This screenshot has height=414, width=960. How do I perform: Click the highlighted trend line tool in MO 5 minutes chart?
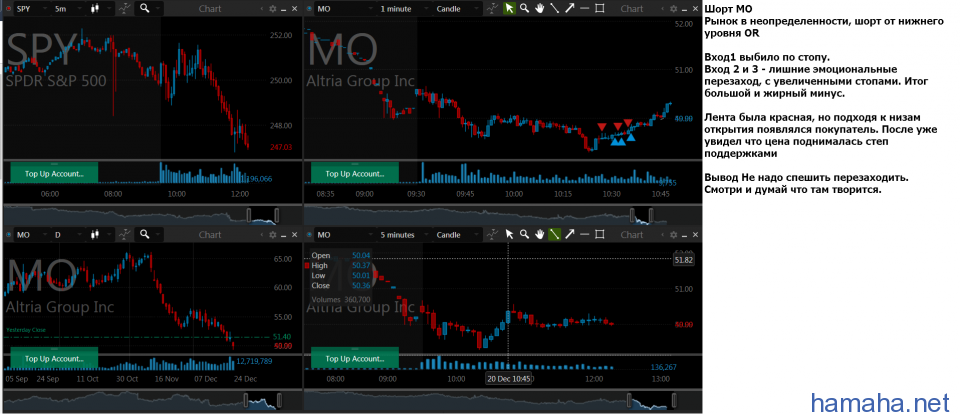555,235
